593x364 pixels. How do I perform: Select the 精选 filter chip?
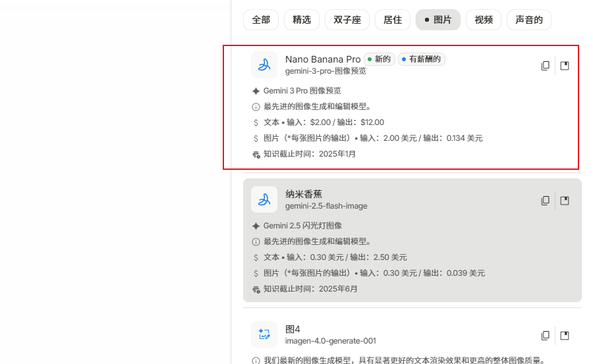click(x=302, y=20)
